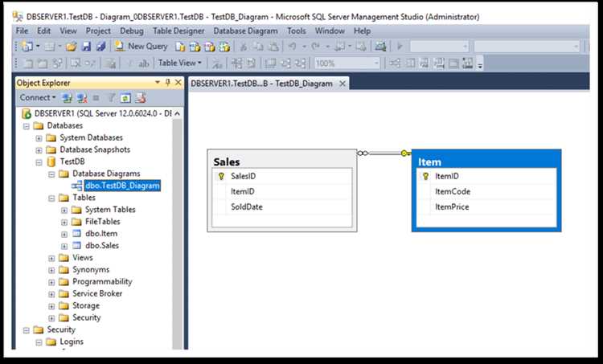Close the TestDB_Diagram tab
Viewport: 603px width, 364px height.
coord(343,84)
